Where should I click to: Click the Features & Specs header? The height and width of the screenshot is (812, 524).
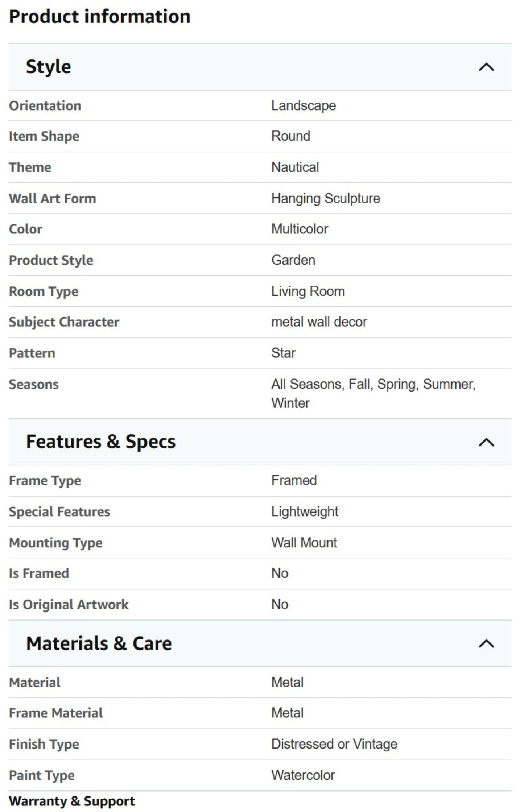point(260,442)
